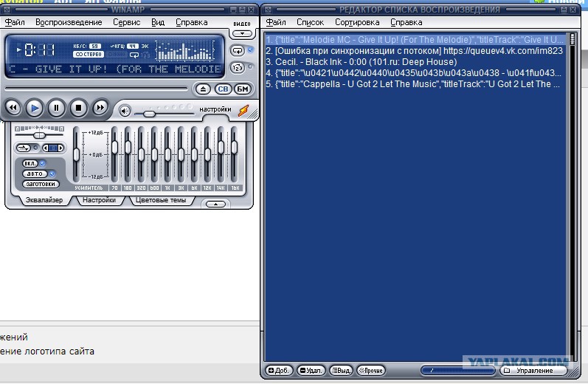Screen dimensions: 588x384
Task: Adjust the 16K equalizer band
Action: (235, 154)
